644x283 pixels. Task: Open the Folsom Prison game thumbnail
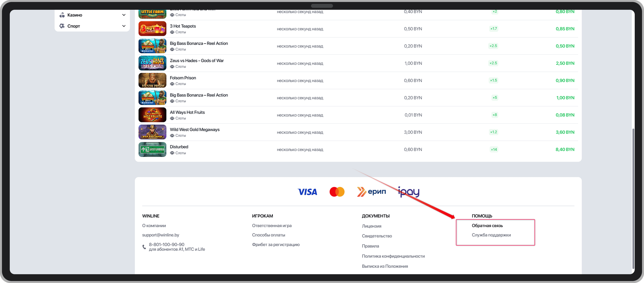(x=152, y=81)
